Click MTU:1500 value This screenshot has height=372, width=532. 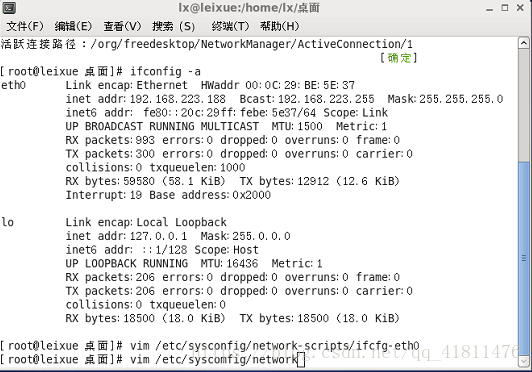pos(297,126)
